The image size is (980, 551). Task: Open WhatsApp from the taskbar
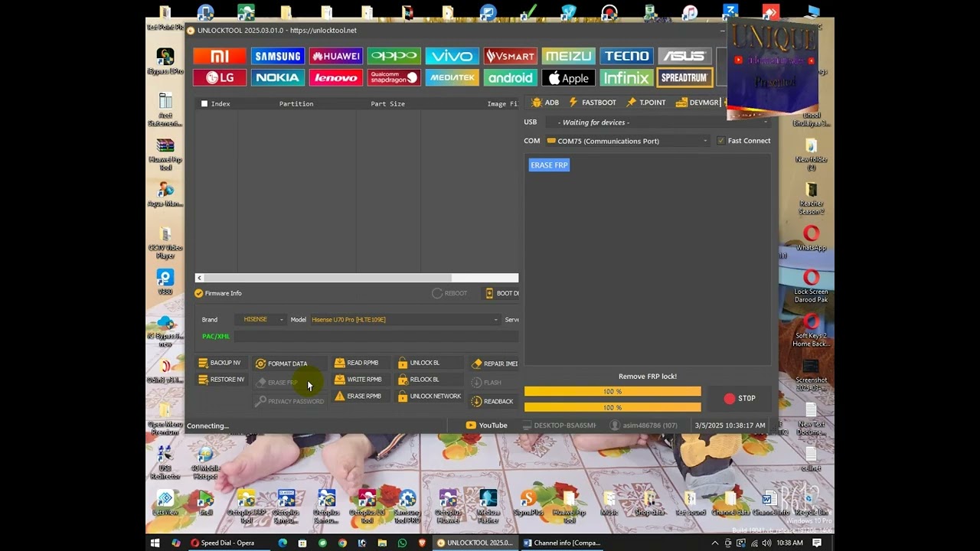point(402,543)
